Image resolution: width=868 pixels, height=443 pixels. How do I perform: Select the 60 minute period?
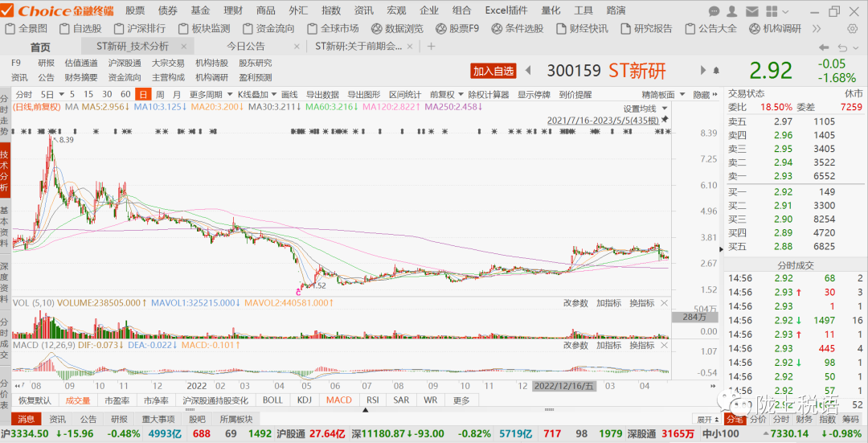(125, 95)
